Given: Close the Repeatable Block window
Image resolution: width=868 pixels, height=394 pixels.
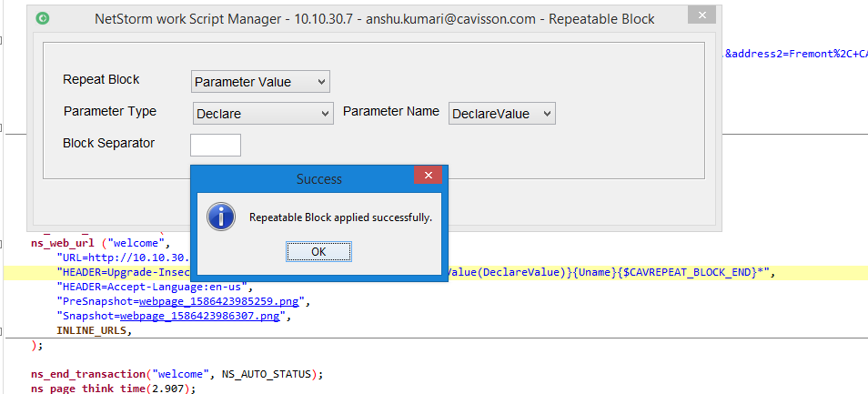Looking at the screenshot, I should (x=701, y=15).
